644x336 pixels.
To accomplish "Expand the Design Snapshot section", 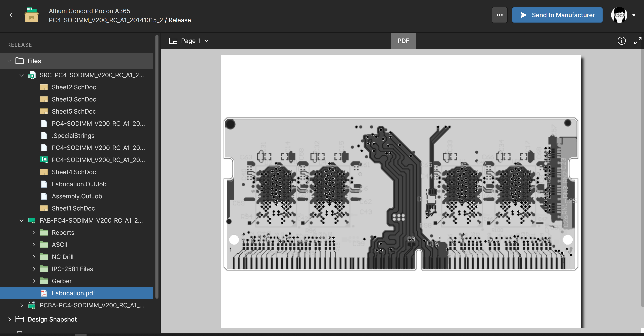I will pos(9,319).
